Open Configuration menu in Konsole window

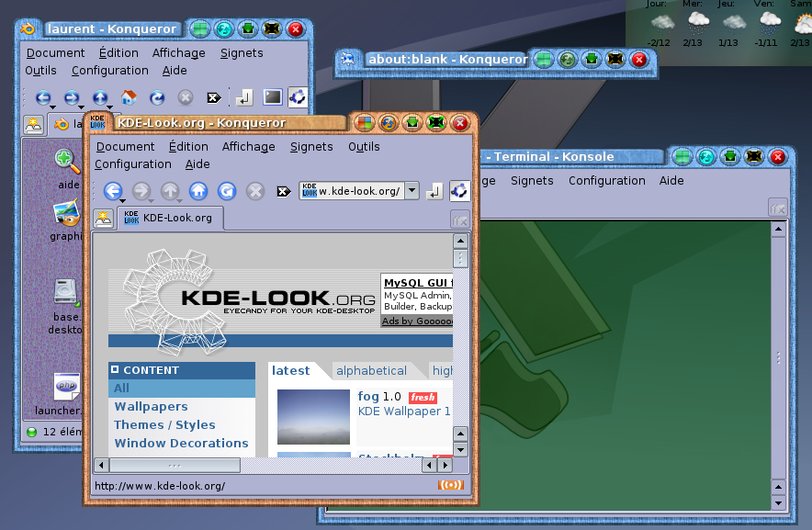(607, 180)
